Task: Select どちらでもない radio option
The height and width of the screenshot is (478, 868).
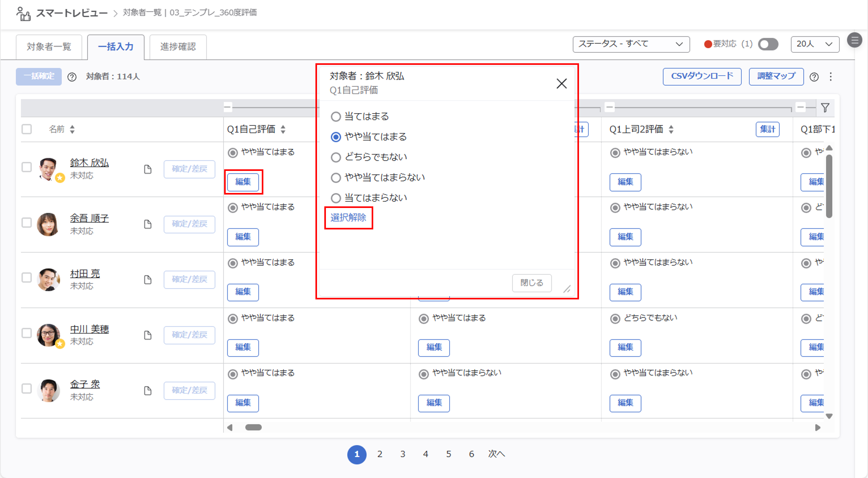Action: [336, 157]
